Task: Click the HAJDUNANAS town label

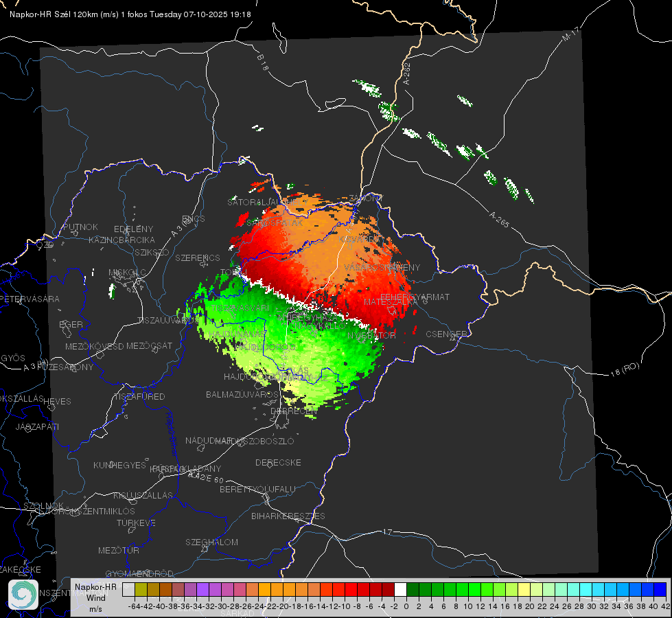Action: coord(237,334)
